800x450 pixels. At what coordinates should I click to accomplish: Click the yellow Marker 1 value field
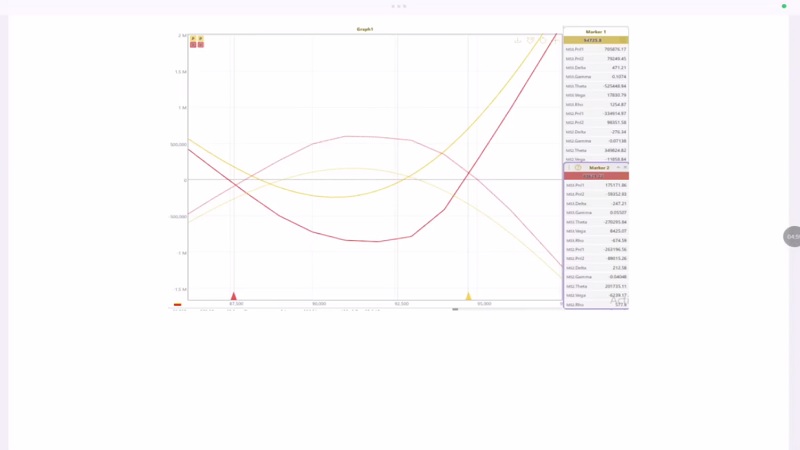click(x=596, y=40)
